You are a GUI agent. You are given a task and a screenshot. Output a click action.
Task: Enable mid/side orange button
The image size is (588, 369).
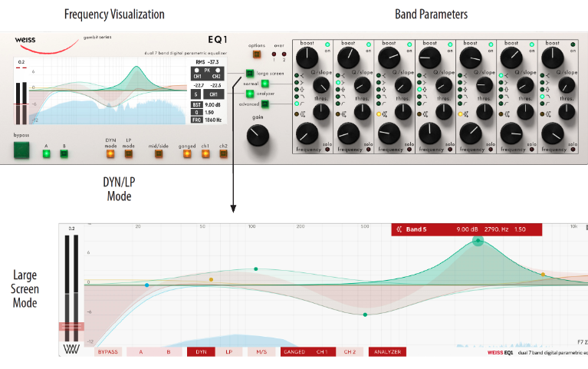coord(159,153)
